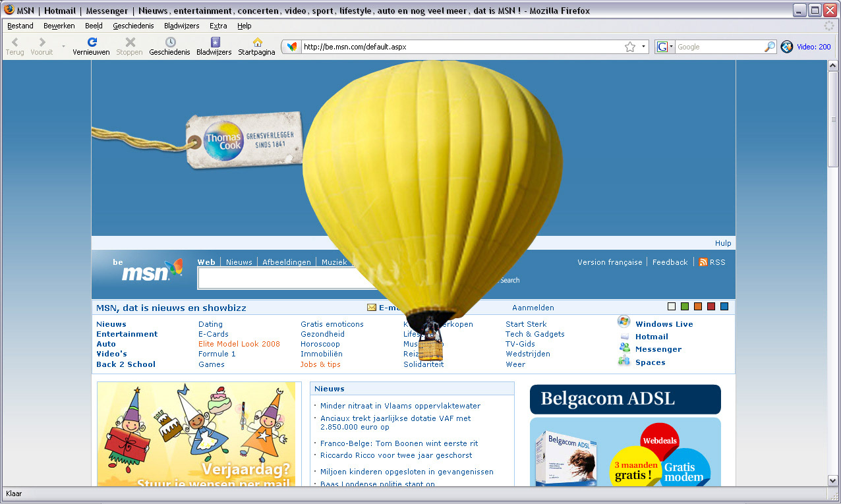Click the Spaces icon
841x504 pixels.
[x=624, y=361]
